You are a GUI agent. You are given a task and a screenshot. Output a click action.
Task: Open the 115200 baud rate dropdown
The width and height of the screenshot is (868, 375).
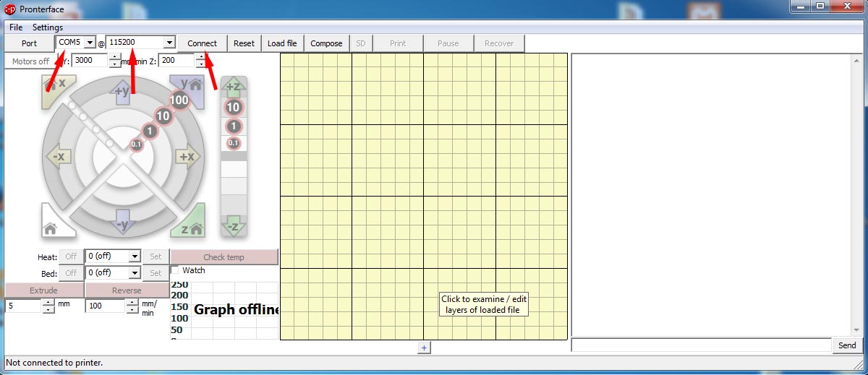click(x=169, y=43)
